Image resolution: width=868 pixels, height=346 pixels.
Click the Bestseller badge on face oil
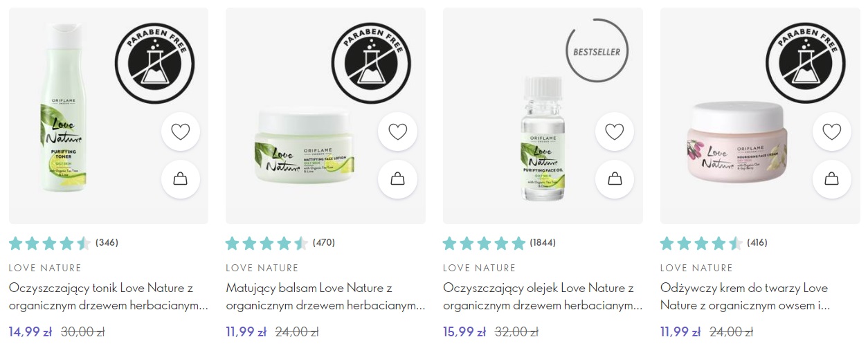pos(597,52)
